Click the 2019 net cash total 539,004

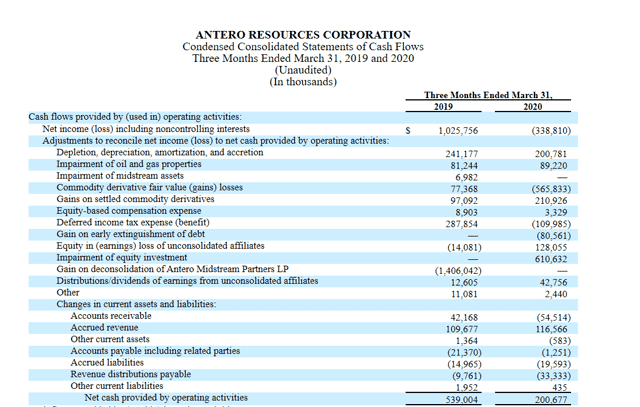(x=459, y=398)
